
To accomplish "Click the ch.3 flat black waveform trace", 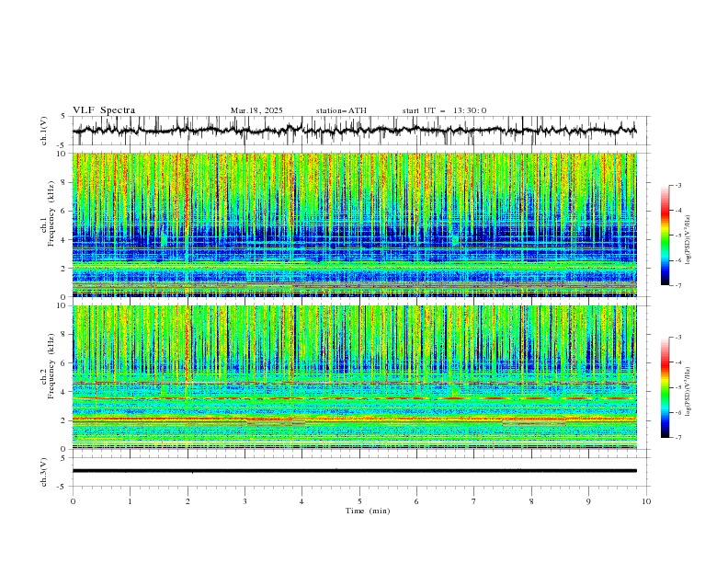I will 354,471.
